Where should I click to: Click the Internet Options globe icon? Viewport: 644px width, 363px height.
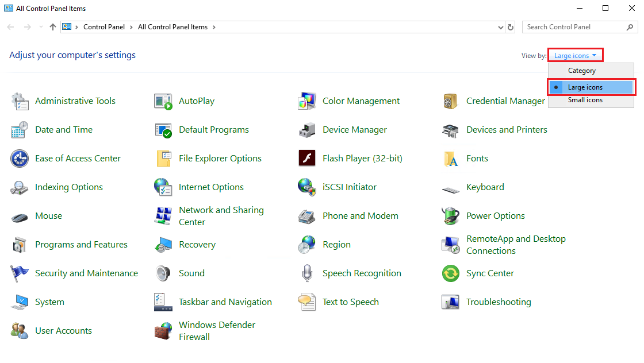coord(163,187)
